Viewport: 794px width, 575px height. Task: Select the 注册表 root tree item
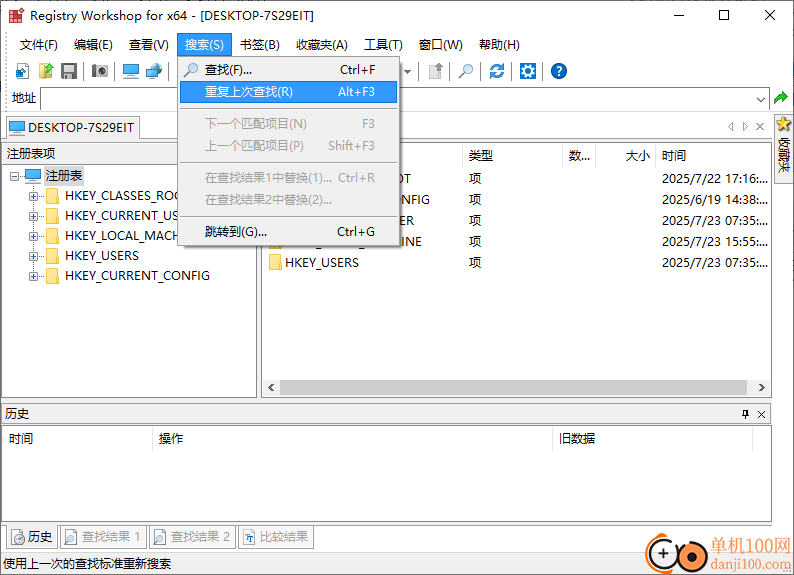point(64,176)
